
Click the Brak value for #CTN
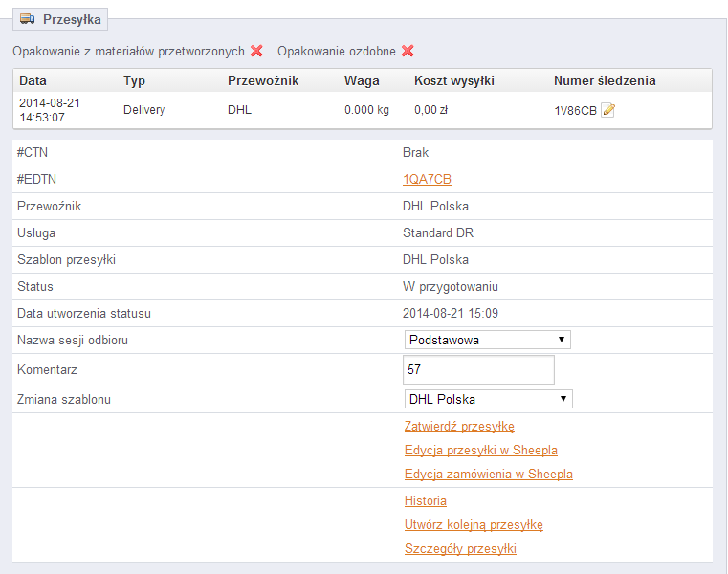tap(415, 153)
